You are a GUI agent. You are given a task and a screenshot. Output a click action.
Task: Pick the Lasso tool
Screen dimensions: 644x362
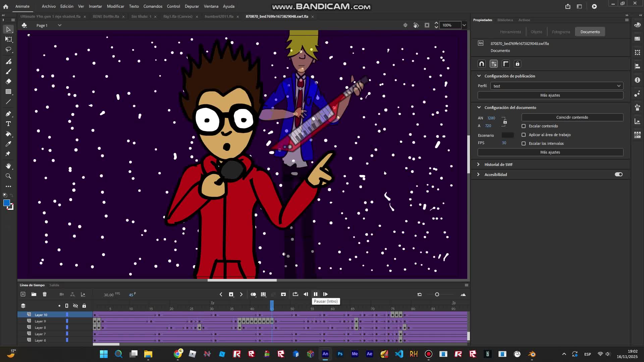pyautogui.click(x=8, y=50)
